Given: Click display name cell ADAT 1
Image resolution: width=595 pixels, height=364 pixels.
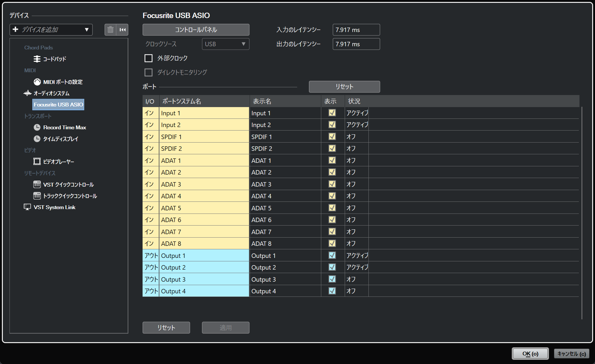Looking at the screenshot, I should pyautogui.click(x=285, y=161).
